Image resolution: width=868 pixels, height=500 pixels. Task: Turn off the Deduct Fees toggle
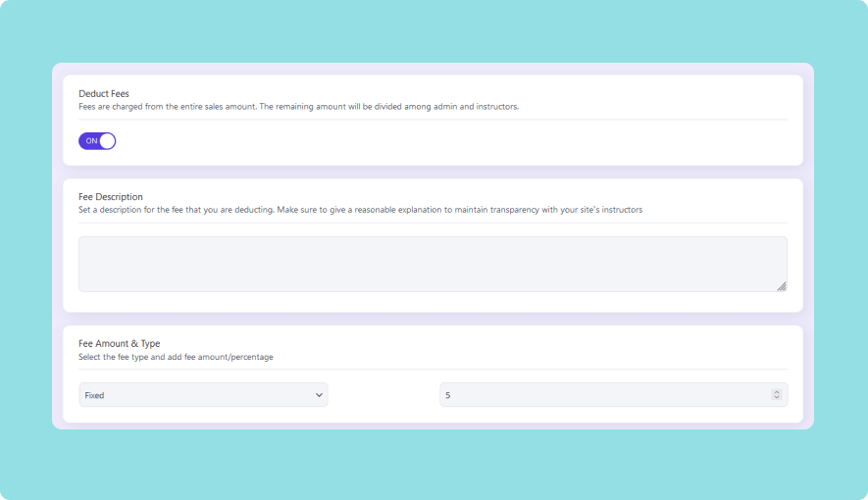pyautogui.click(x=97, y=141)
